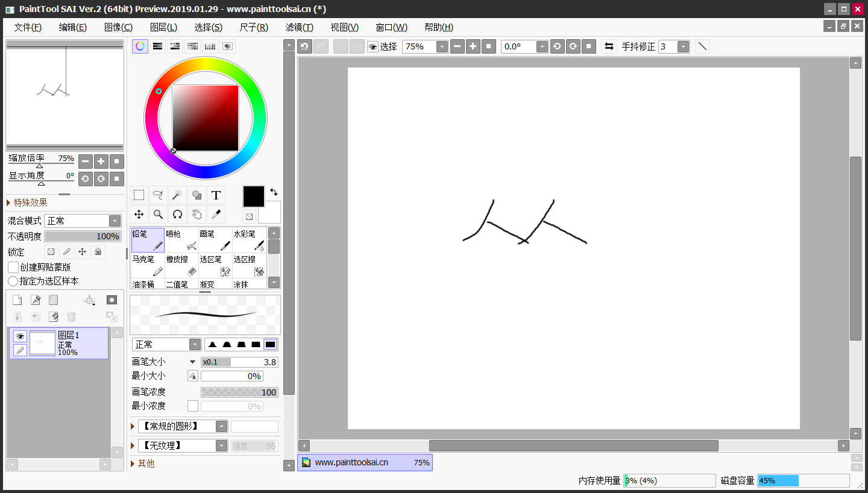The width and height of the screenshot is (868, 493).
Task: Select the zoom magnifier tool
Action: (x=158, y=214)
